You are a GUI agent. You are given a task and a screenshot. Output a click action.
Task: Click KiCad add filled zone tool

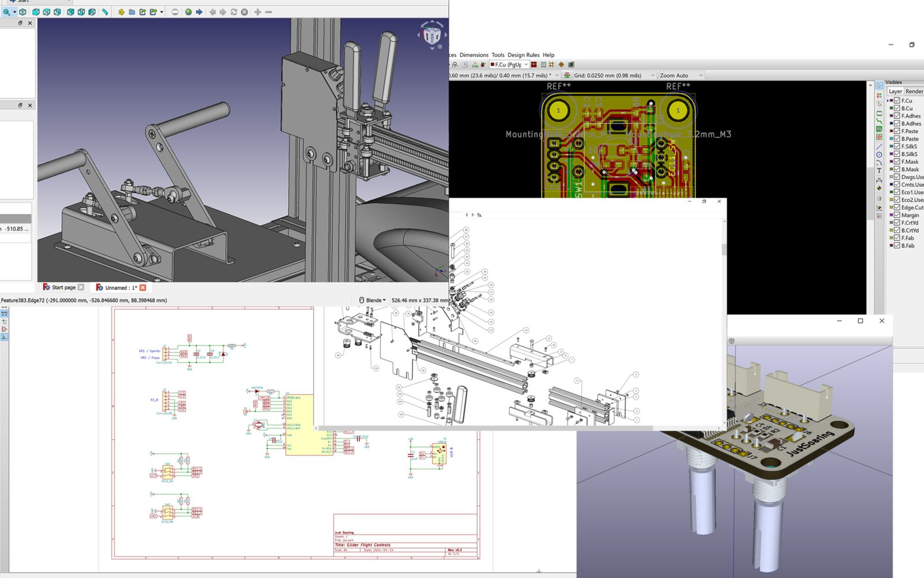pos(879,129)
